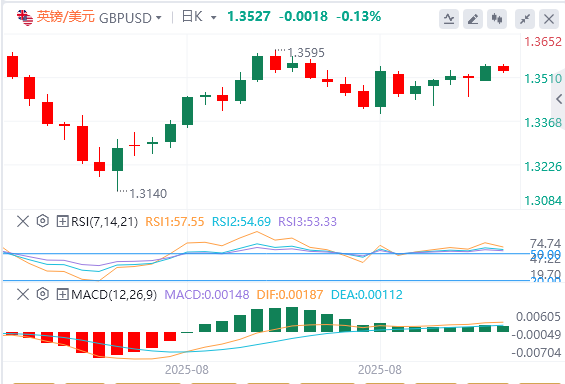The height and width of the screenshot is (384, 565).
Task: Remove the MACD indicator panel
Action: pos(23,294)
